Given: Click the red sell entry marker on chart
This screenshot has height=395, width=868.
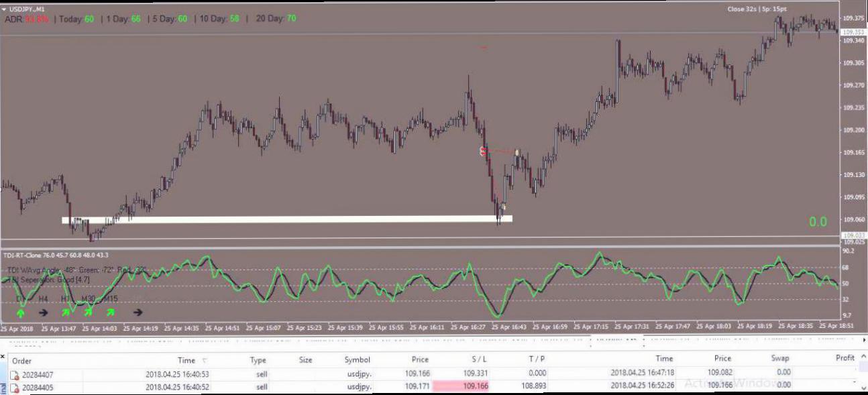Looking at the screenshot, I should click(x=482, y=152).
